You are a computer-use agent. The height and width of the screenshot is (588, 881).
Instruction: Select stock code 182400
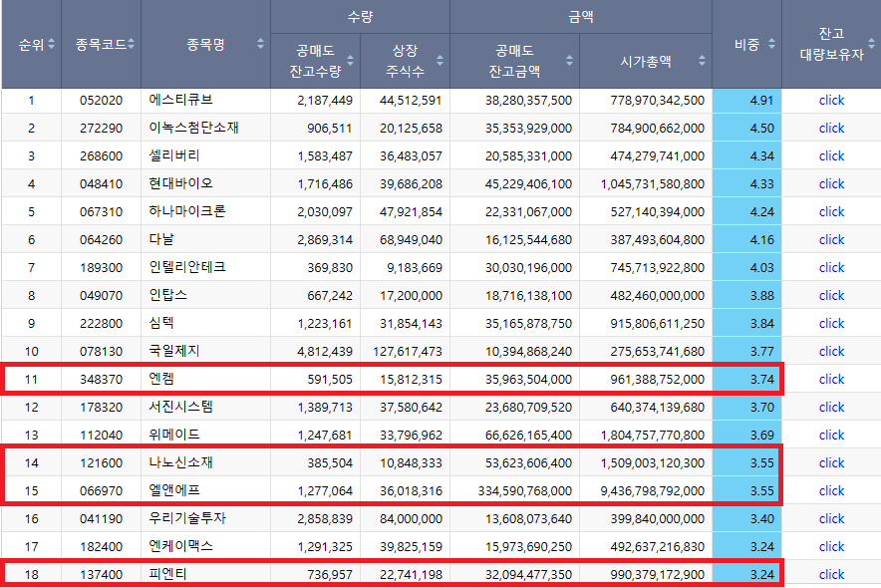click(x=101, y=547)
